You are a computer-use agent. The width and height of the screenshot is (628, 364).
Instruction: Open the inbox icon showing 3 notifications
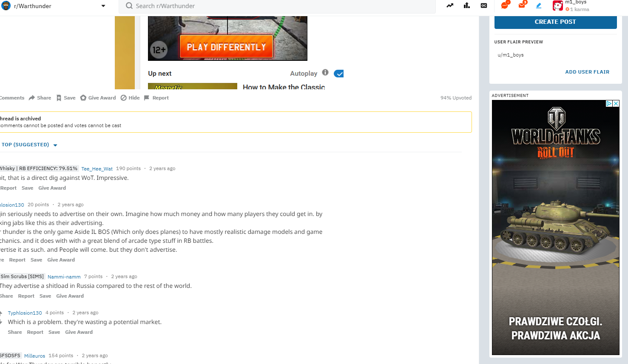tap(522, 6)
